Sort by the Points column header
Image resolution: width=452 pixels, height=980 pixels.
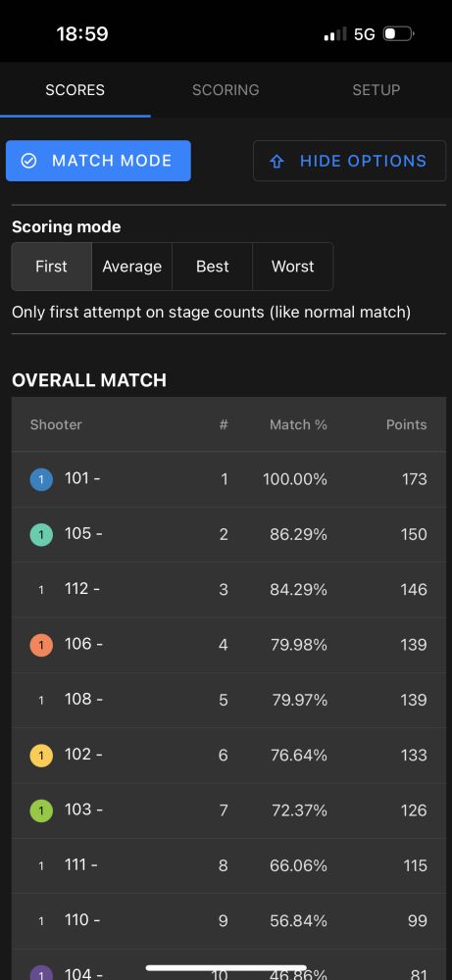coord(406,425)
